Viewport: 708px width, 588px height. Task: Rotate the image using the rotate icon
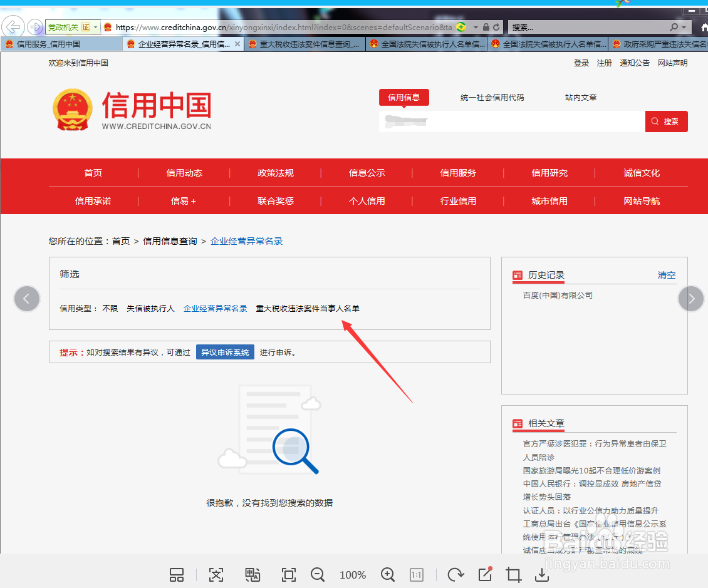tap(456, 574)
